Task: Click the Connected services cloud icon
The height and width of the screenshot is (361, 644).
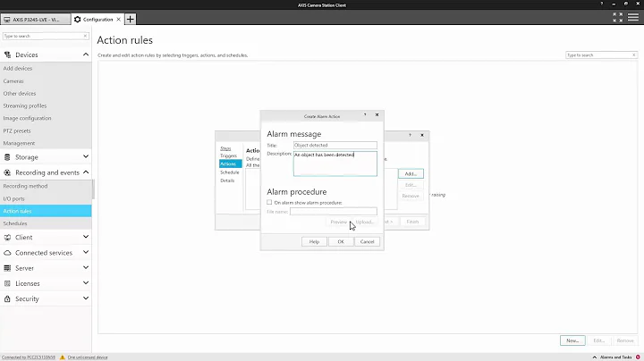Action: pos(7,253)
